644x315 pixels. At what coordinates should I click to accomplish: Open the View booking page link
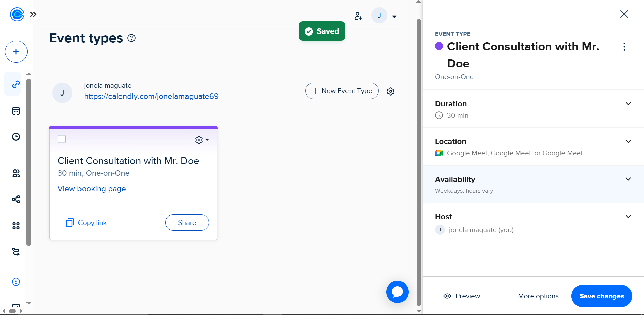coord(92,189)
